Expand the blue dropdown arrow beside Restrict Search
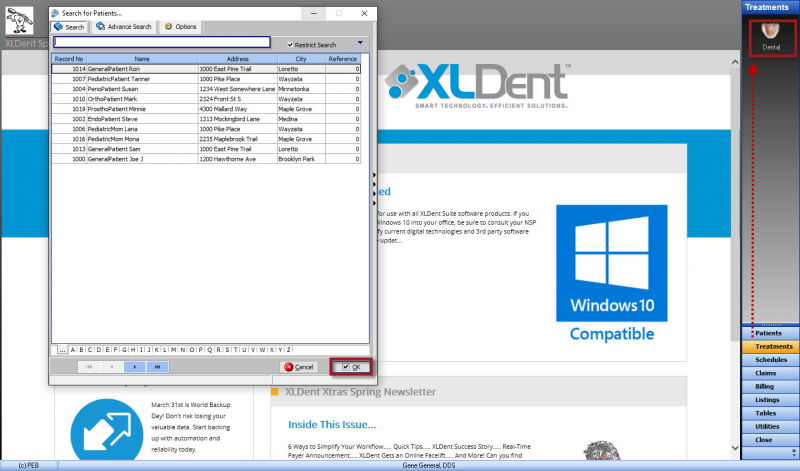The width and height of the screenshot is (800, 471). click(x=359, y=43)
